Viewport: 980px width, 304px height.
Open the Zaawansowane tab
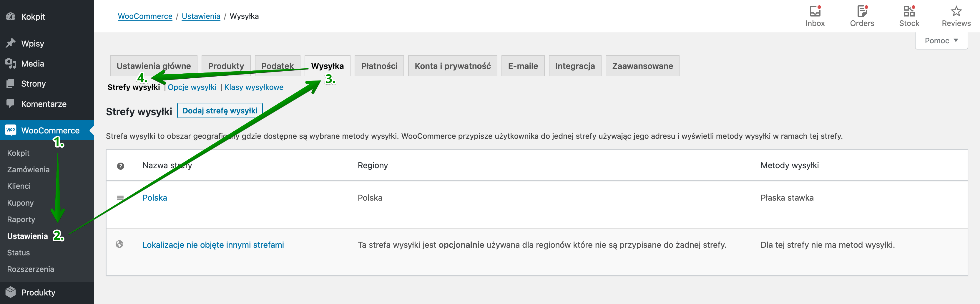[642, 66]
